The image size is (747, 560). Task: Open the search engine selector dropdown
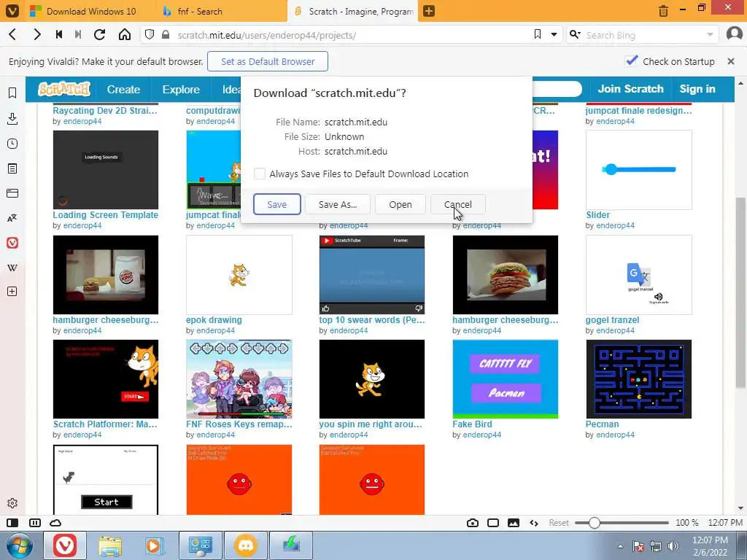[575, 34]
